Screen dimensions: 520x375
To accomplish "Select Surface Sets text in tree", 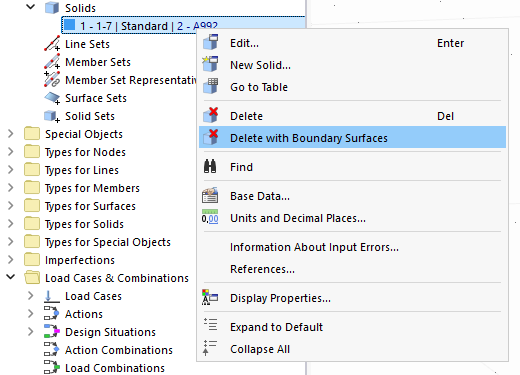I will (96, 98).
